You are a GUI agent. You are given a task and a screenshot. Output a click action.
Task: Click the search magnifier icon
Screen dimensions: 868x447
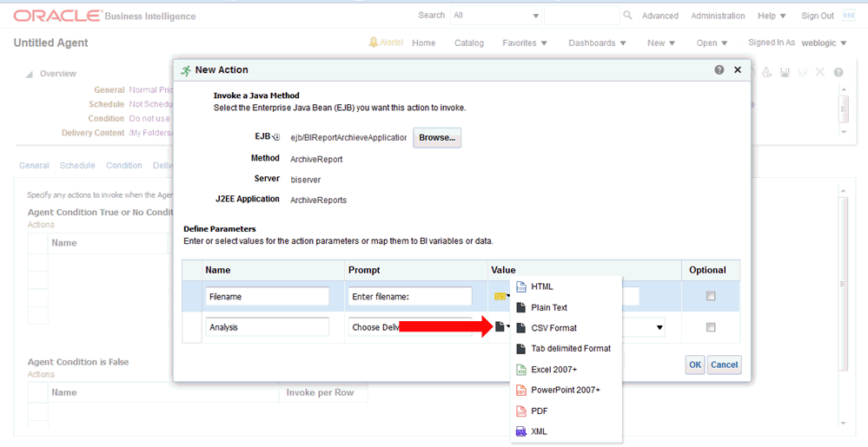[627, 16]
